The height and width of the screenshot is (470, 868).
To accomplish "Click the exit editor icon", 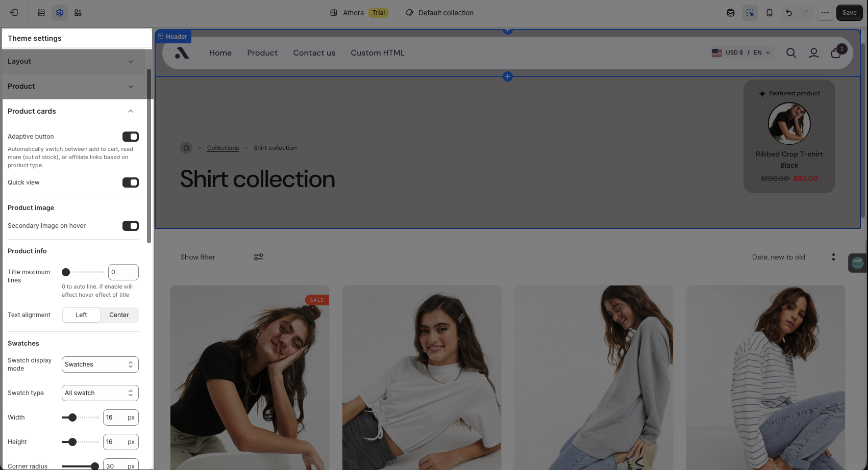I will tap(14, 13).
